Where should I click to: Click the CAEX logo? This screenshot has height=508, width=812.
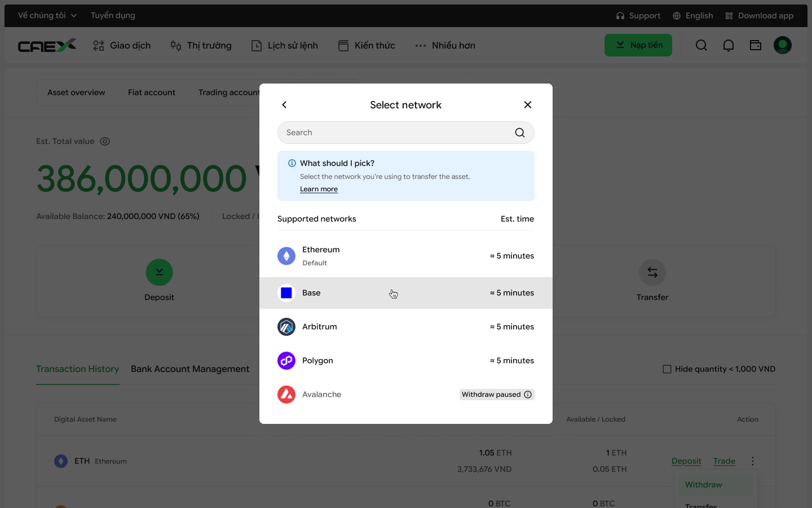(x=47, y=45)
